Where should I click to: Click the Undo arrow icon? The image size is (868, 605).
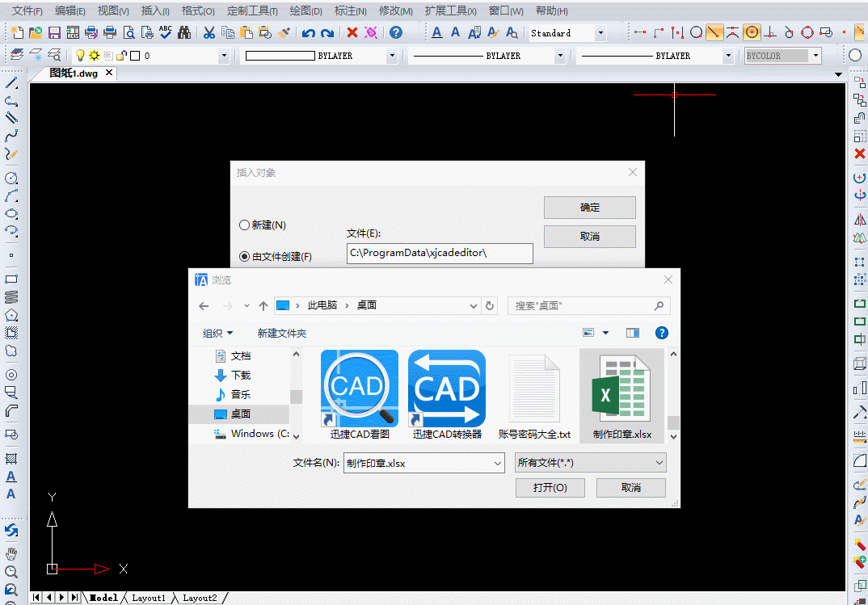click(x=308, y=33)
